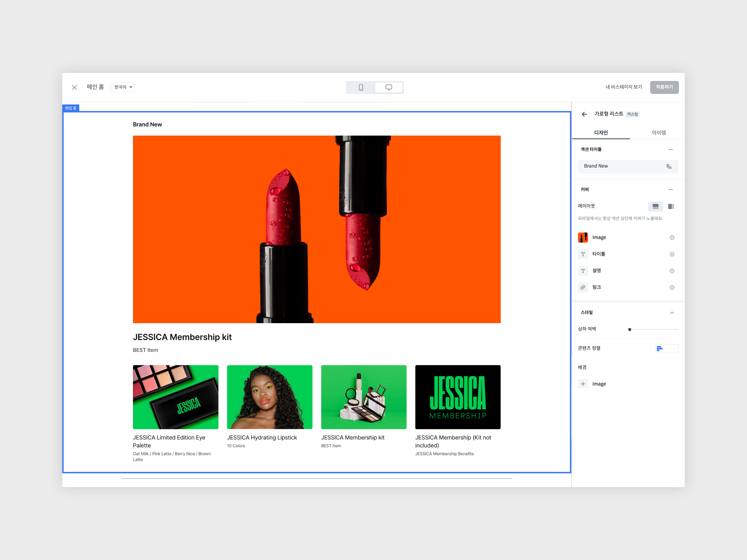Switch to the 아이템 tab
The width and height of the screenshot is (747, 560).
(659, 133)
